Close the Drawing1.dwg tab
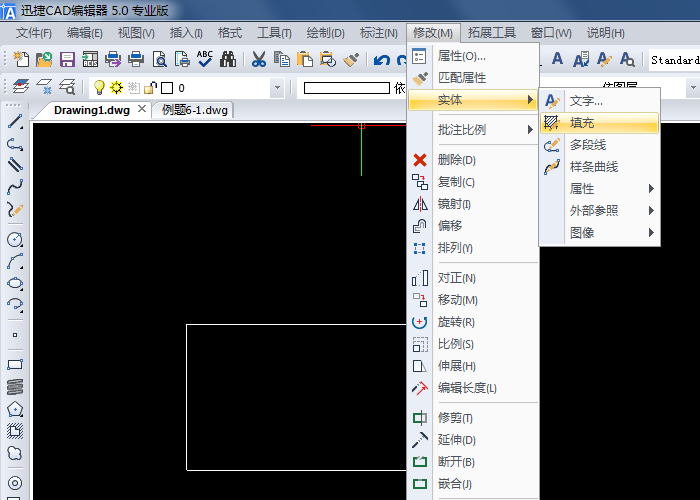The width and height of the screenshot is (700, 500). click(142, 109)
